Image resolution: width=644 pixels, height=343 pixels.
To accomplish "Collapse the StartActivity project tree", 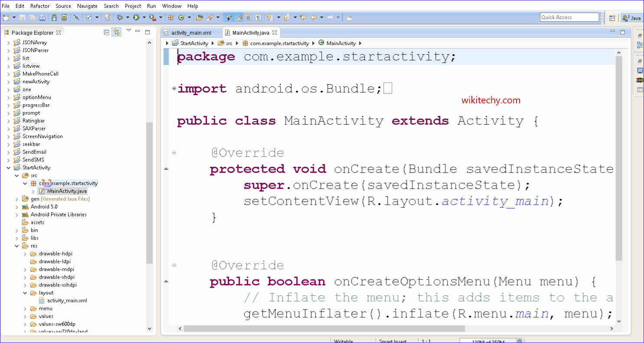I will pyautogui.click(x=9, y=167).
